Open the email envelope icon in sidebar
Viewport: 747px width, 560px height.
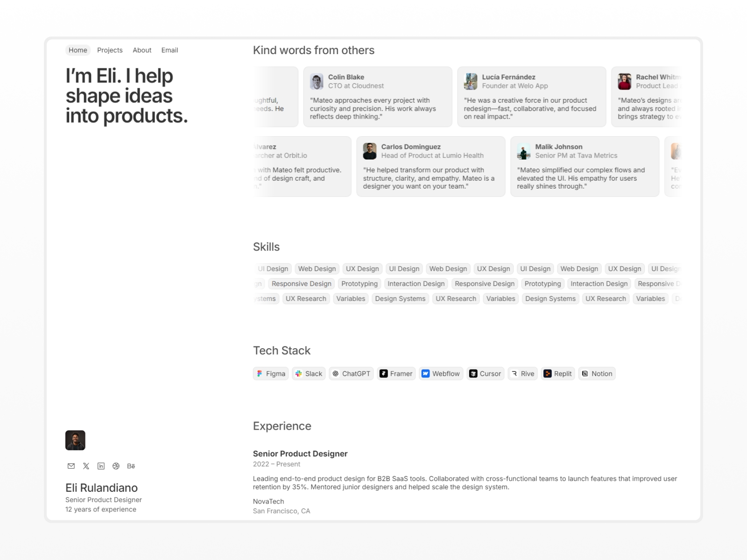point(71,466)
